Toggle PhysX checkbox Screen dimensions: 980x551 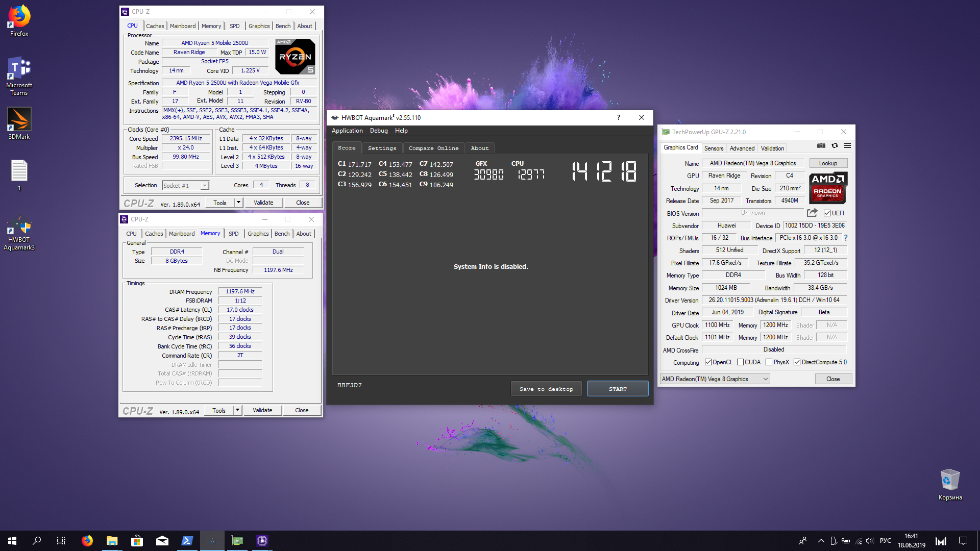pos(769,362)
